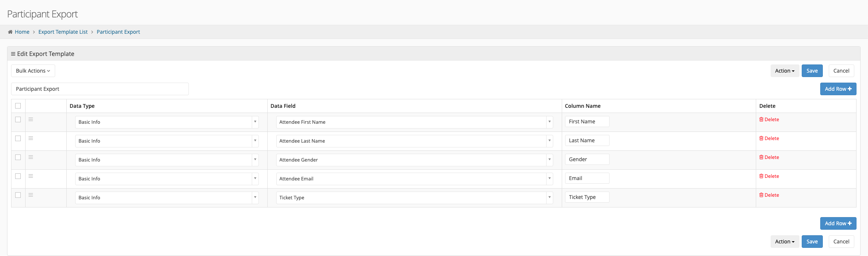Open the Bulk Actions dropdown
868x256 pixels.
pyautogui.click(x=33, y=71)
